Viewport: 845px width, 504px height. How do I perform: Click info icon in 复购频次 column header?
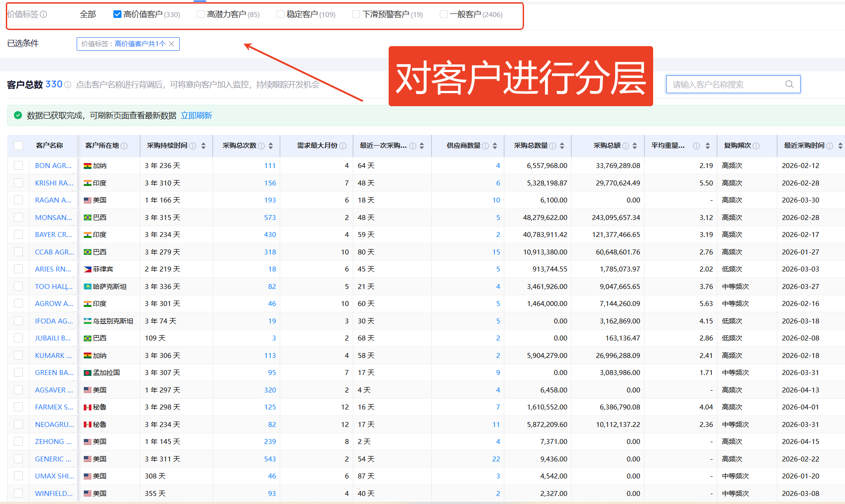pos(756,146)
